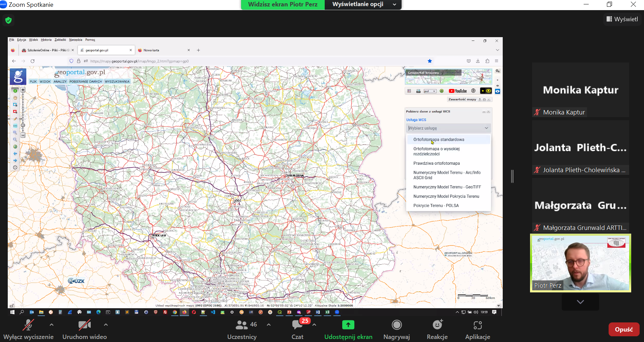Open the Czat chat panel
644x342 pixels.
tap(297, 325)
